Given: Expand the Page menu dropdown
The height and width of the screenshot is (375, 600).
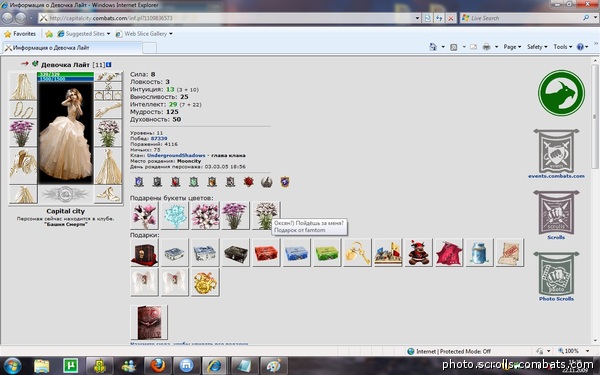Looking at the screenshot, I should pyautogui.click(x=512, y=47).
